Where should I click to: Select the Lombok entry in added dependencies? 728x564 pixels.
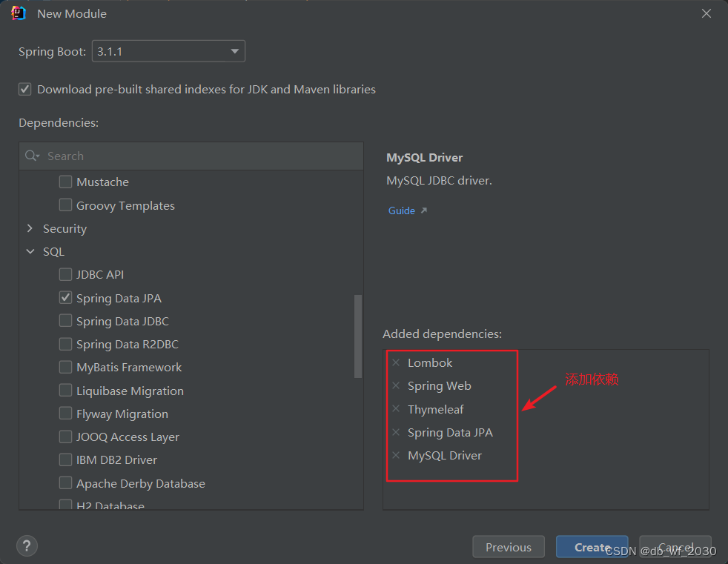[x=430, y=362]
